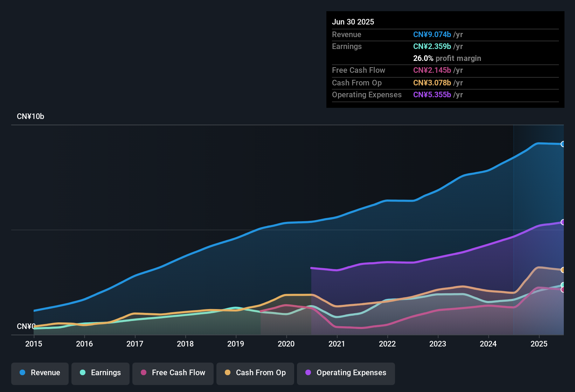Select the Earnings colored swatch in legend

point(83,373)
